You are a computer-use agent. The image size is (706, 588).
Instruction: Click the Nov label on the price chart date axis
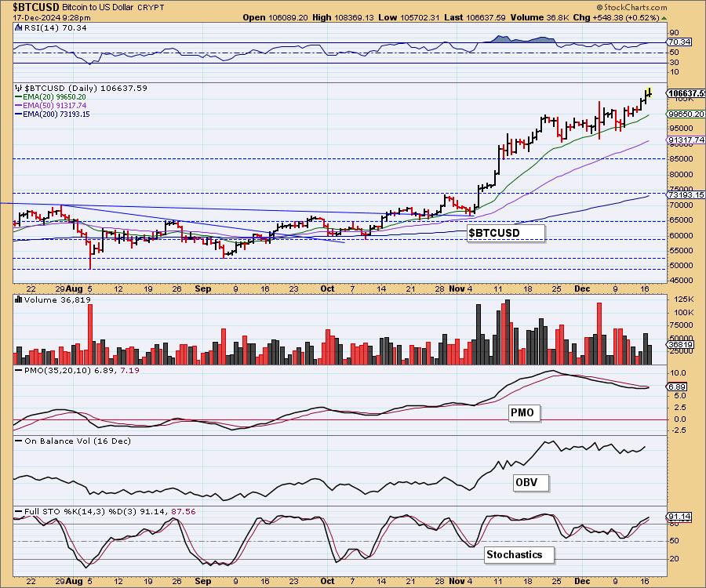tap(457, 289)
